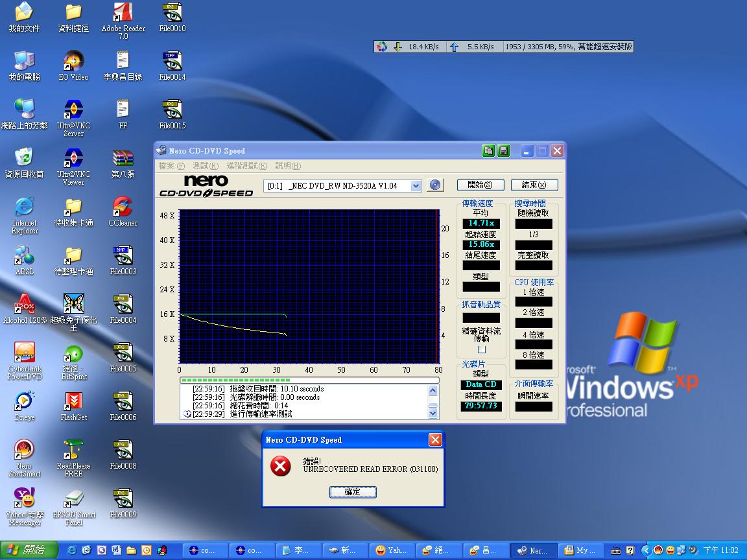The image size is (747, 560).
Task: Click the disc icon button beside the drive selector
Action: (435, 185)
